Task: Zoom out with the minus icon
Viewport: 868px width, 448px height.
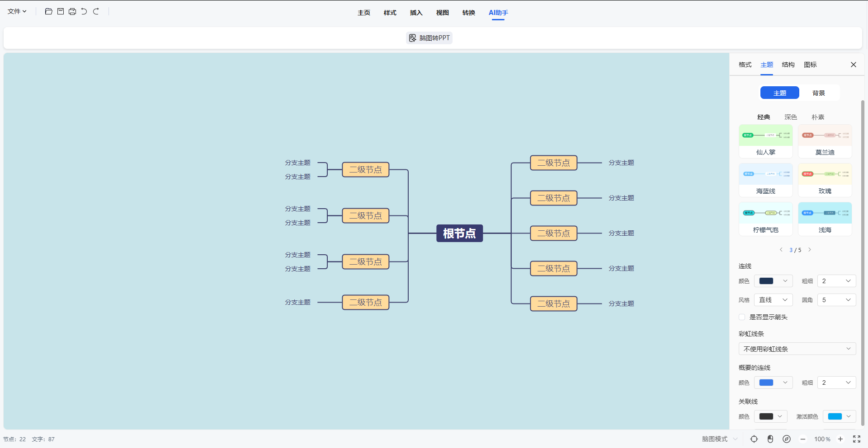Action: coord(803,439)
